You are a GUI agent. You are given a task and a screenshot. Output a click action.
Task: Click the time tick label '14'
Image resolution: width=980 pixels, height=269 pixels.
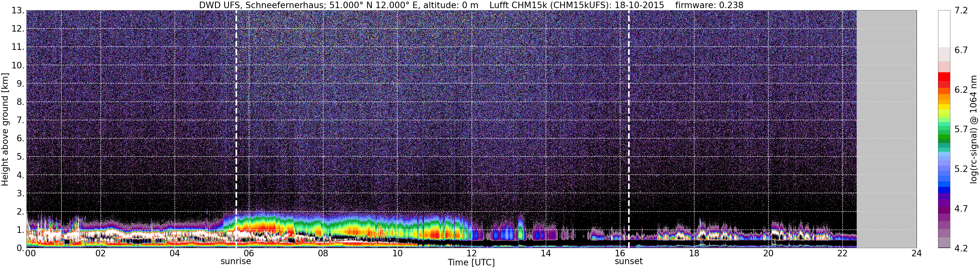pos(545,254)
